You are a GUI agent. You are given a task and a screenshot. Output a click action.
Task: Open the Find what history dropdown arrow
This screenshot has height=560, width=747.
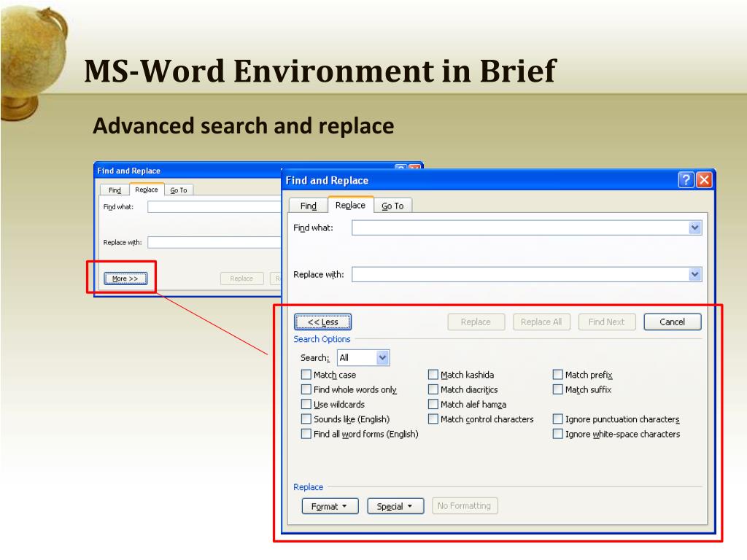[695, 227]
